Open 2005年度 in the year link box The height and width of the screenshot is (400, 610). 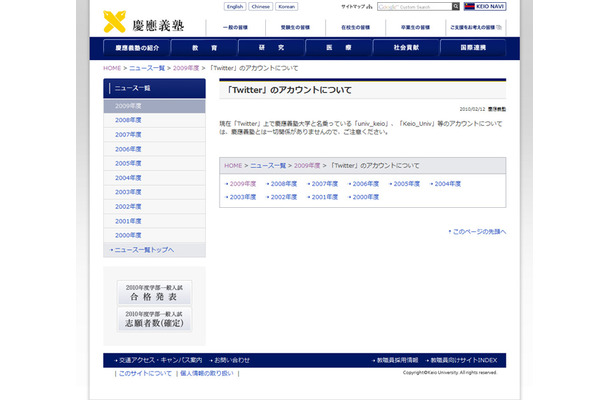pos(405,184)
